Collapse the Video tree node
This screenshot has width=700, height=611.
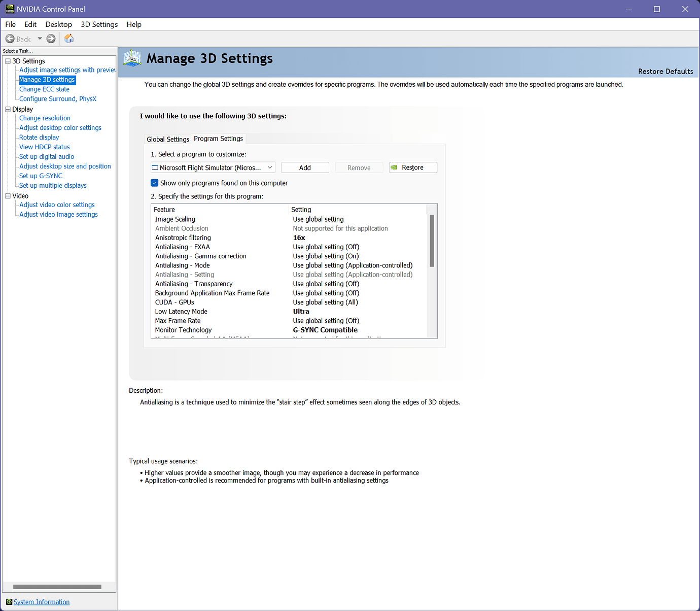[x=8, y=196]
